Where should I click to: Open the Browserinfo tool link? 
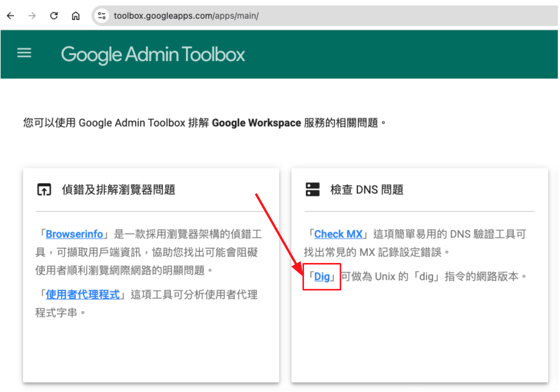pos(74,234)
